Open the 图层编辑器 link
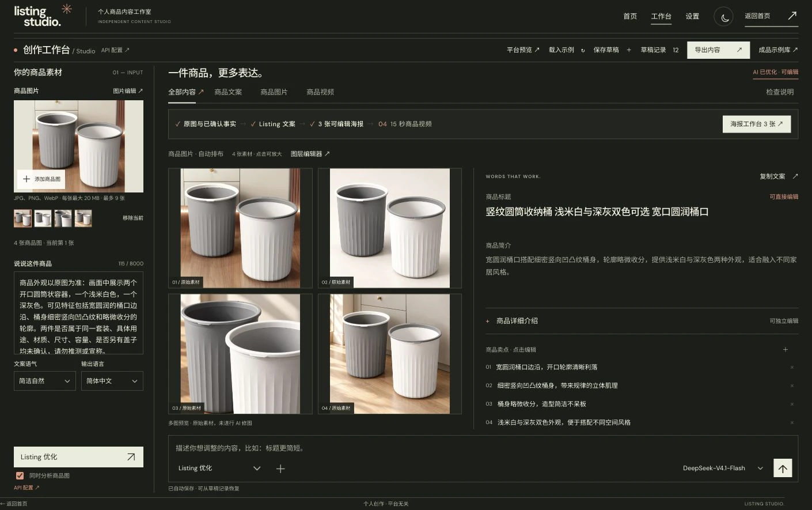 click(x=310, y=154)
